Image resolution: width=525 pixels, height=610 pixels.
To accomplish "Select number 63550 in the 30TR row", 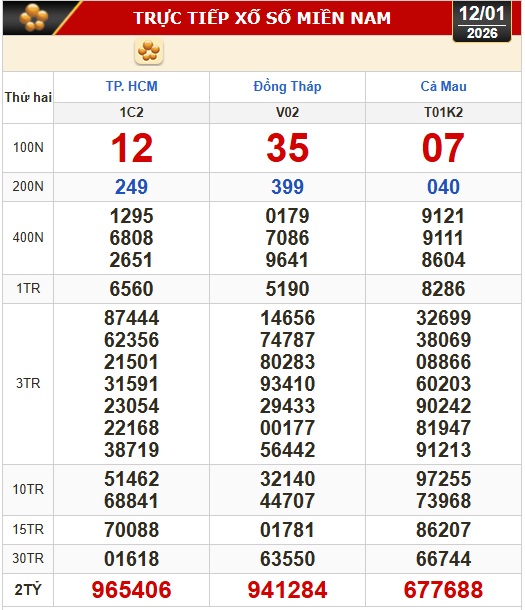I will (x=287, y=559).
